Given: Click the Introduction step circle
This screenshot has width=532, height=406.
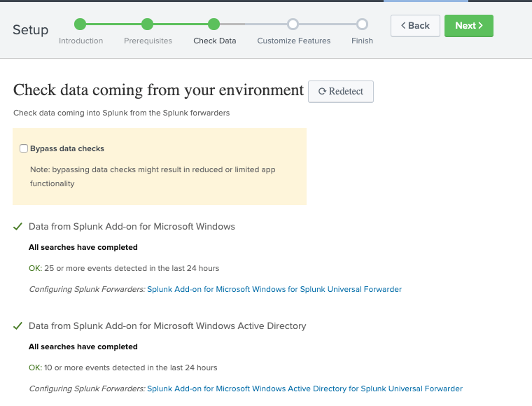Looking at the screenshot, I should [80, 24].
